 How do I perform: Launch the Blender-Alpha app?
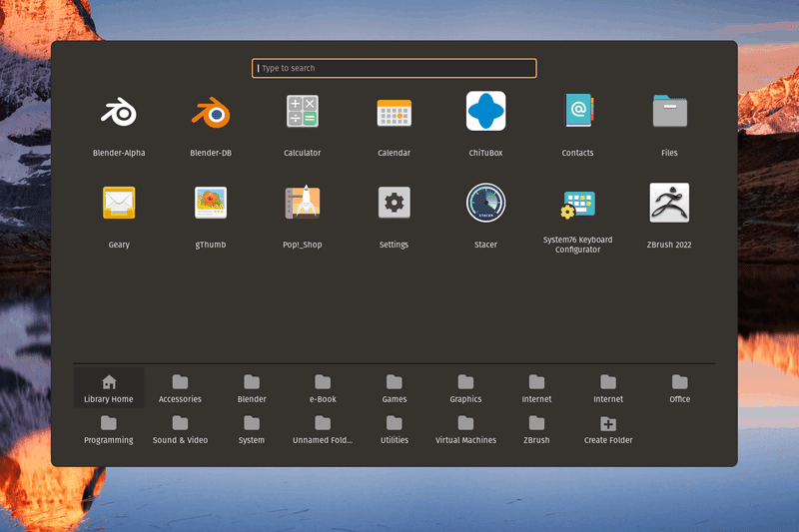[x=119, y=124]
